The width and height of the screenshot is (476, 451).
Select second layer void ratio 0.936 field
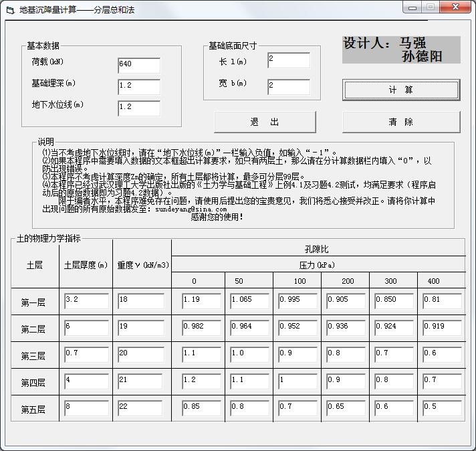(x=346, y=328)
